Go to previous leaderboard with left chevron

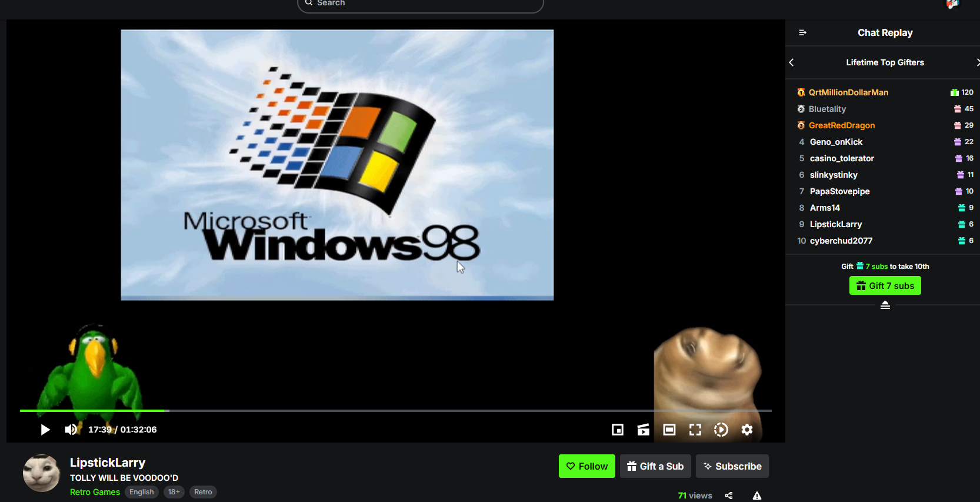click(792, 62)
